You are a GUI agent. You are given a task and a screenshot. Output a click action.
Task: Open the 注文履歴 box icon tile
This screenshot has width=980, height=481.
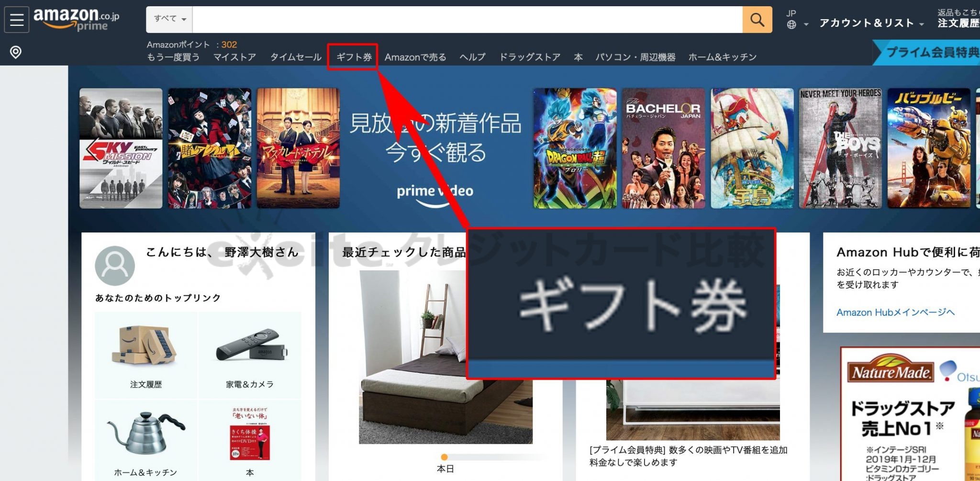coord(145,355)
